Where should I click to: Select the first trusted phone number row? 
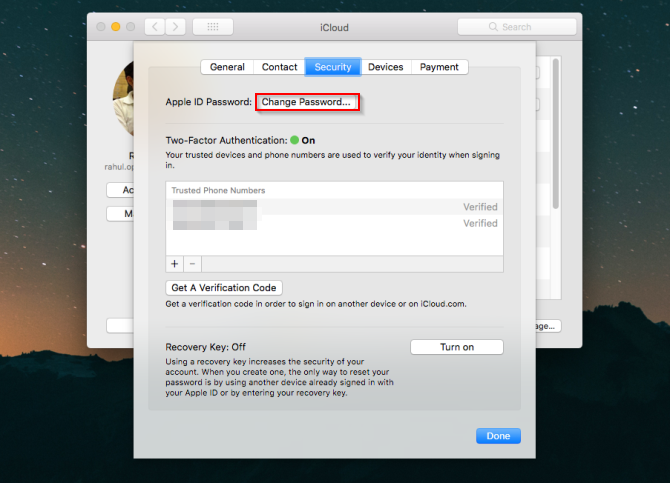coord(334,207)
